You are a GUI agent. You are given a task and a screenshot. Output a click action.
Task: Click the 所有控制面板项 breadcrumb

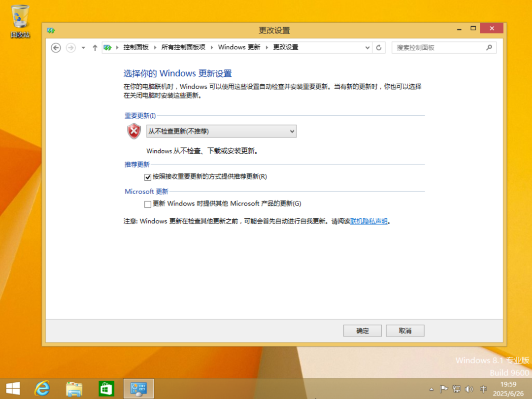pos(183,47)
